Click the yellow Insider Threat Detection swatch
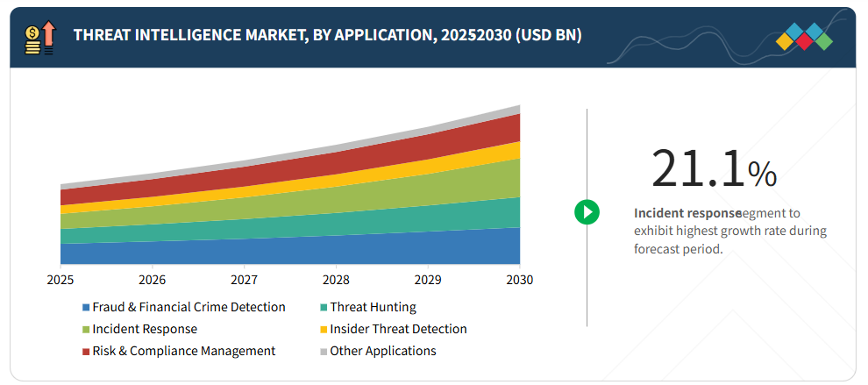 point(324,330)
